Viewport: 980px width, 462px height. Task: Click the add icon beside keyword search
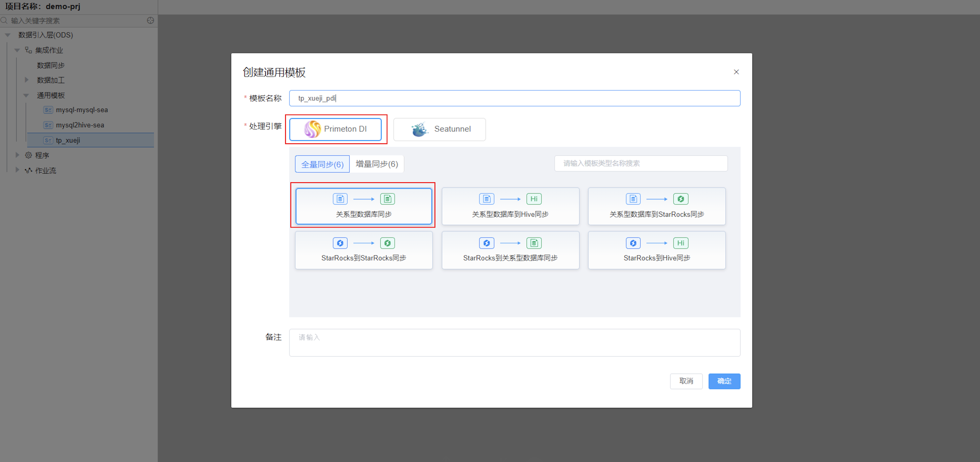click(x=151, y=21)
